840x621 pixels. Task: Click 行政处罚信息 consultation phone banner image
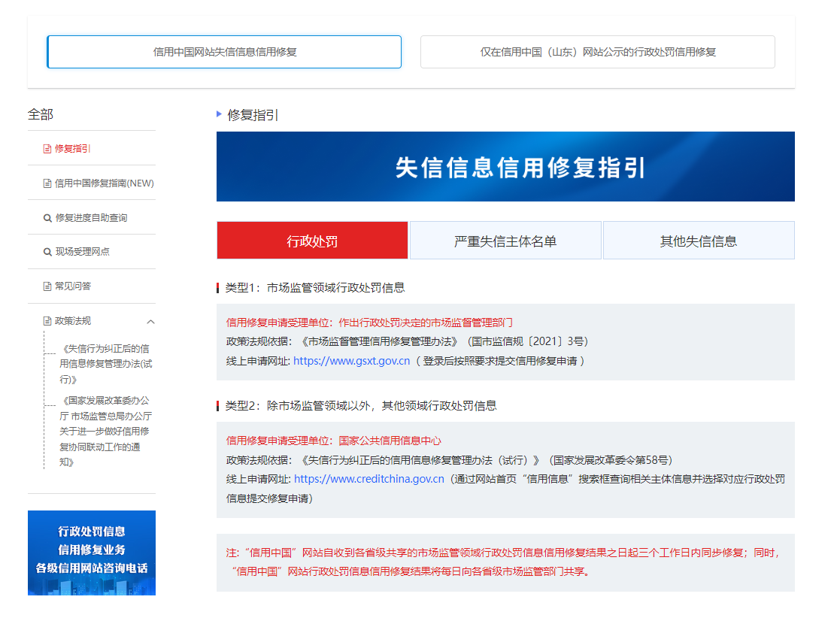pyautogui.click(x=92, y=553)
